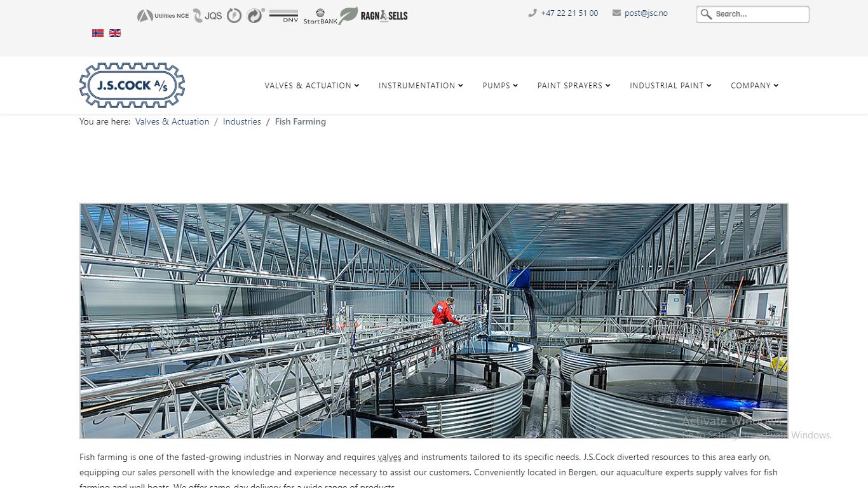Image resolution: width=868 pixels, height=488 pixels.
Task: Click the StartBANK logo
Action: 320,17
